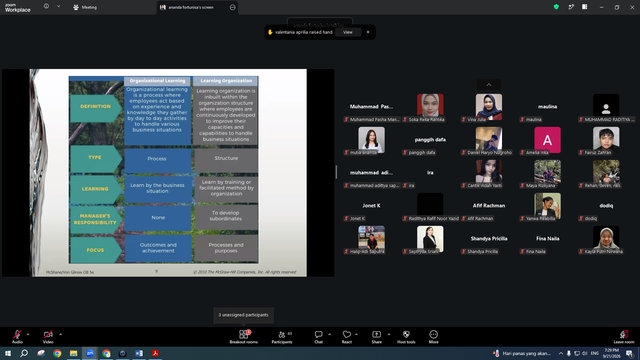Select Halip Adi Saputra's tile
This screenshot has width=640, height=360.
coord(371,238)
